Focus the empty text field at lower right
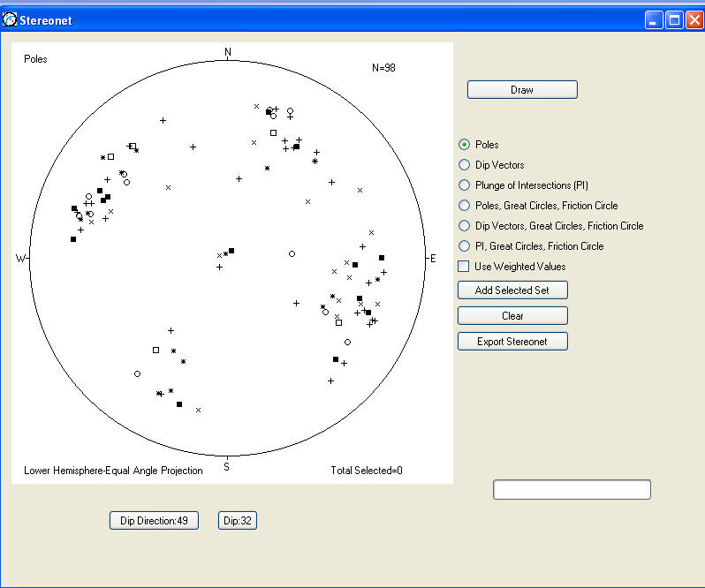The image size is (705, 588). point(572,490)
